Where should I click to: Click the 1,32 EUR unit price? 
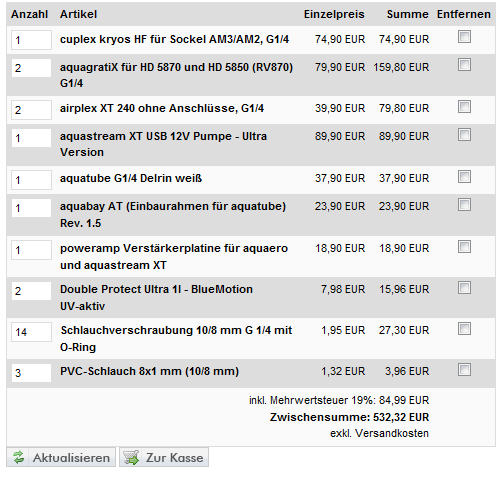(x=343, y=371)
